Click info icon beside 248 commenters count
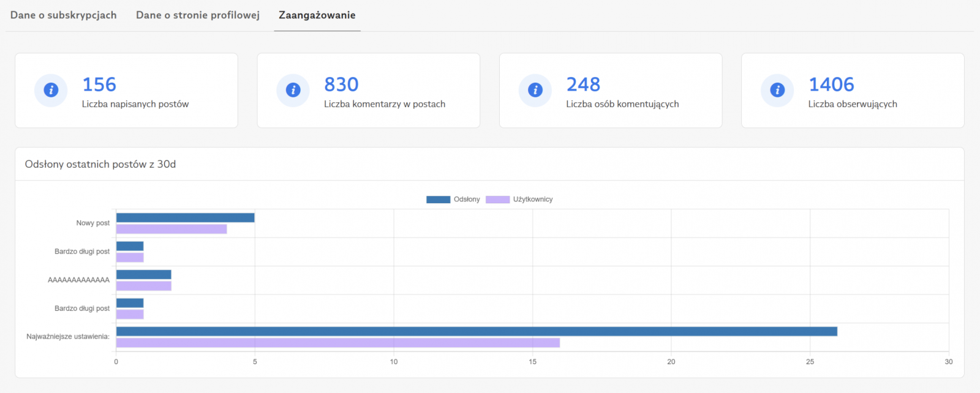Image resolution: width=980 pixels, height=393 pixels. (535, 90)
